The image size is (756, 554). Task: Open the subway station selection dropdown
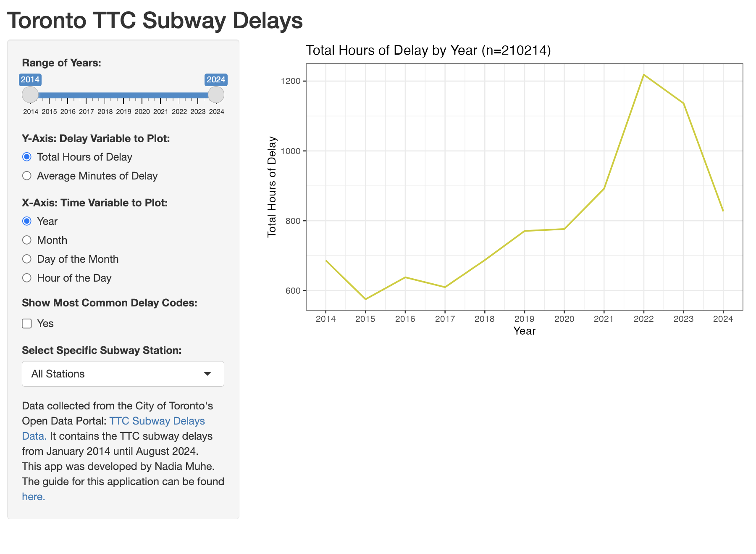tap(122, 374)
